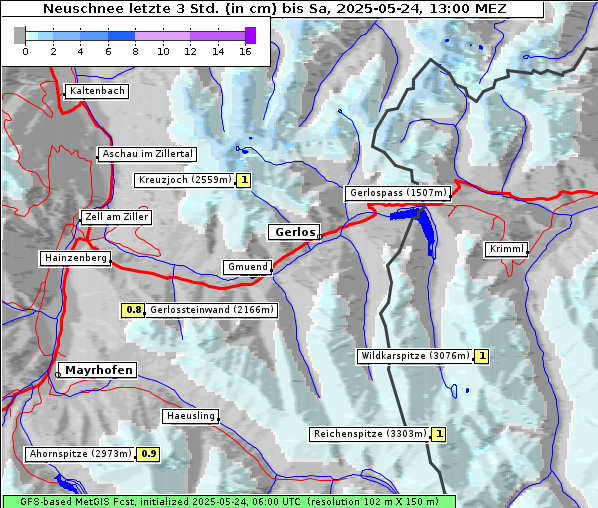Click the light pink 8-12 cm legend swatch
598x508 pixels.
tap(162, 36)
